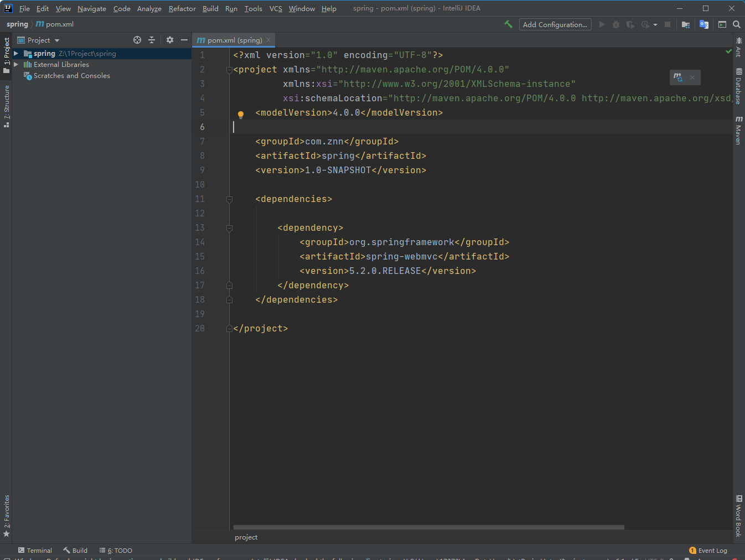Open the File menu

24,8
